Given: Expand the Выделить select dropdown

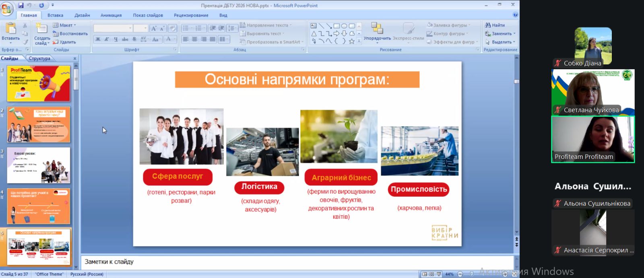Looking at the screenshot, I should [x=501, y=42].
